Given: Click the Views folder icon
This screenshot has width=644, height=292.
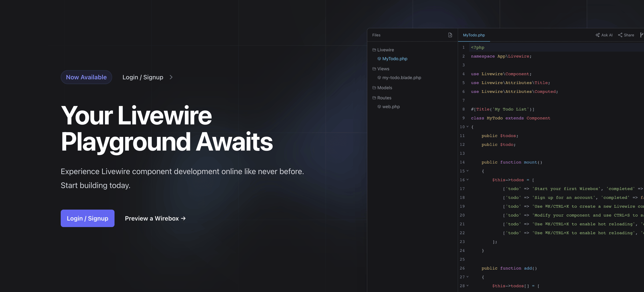Looking at the screenshot, I should click(374, 69).
